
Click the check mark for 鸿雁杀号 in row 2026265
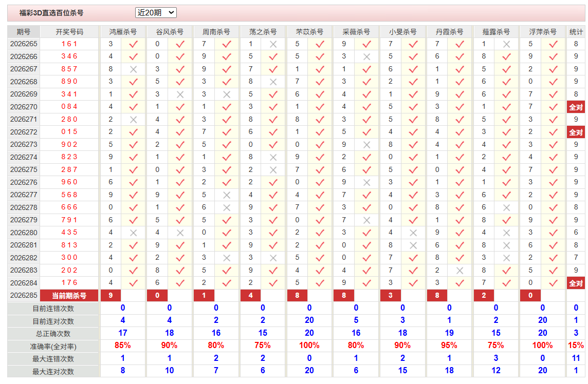[x=133, y=44]
